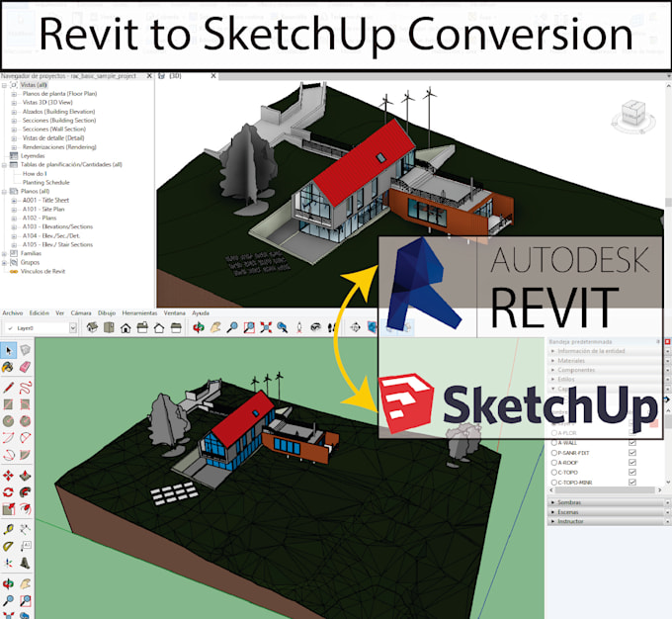672x619 pixels.
Task: Switch to Front view house icon
Action: tap(126, 328)
